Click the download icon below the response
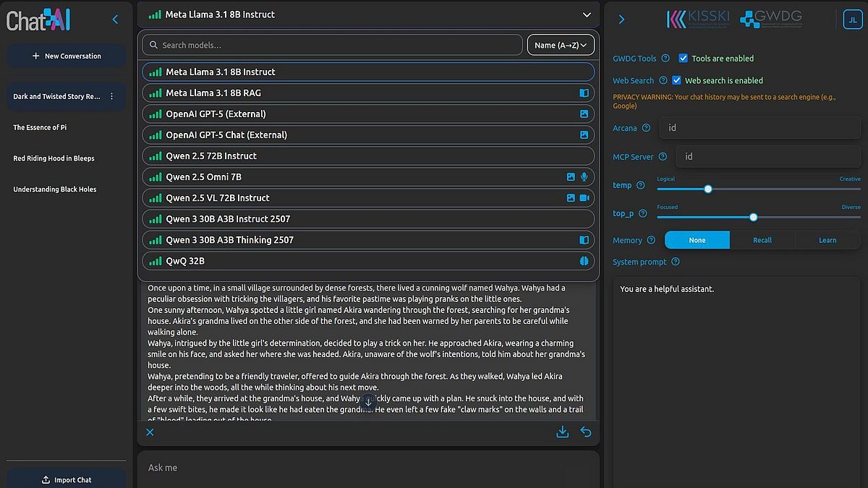The width and height of the screenshot is (868, 488). click(x=562, y=432)
